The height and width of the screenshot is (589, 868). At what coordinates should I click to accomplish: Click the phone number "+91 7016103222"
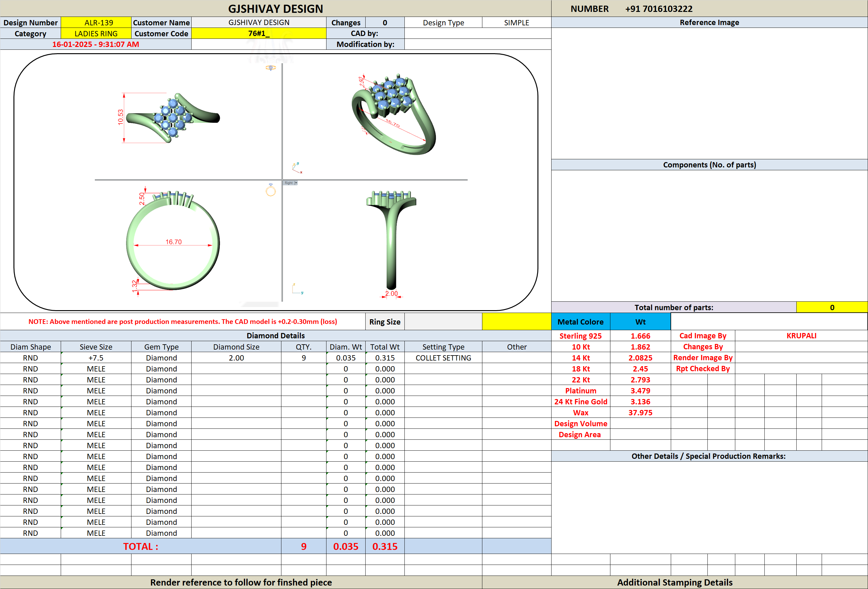659,8
